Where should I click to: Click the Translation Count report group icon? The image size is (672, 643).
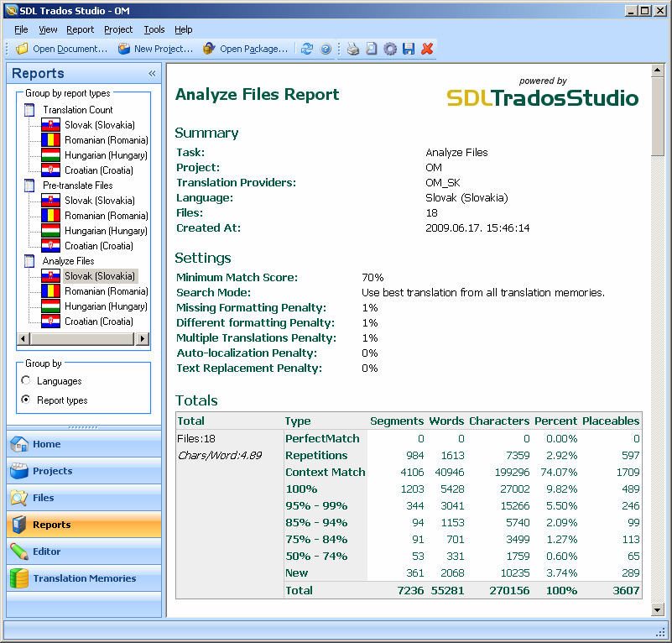tap(29, 110)
